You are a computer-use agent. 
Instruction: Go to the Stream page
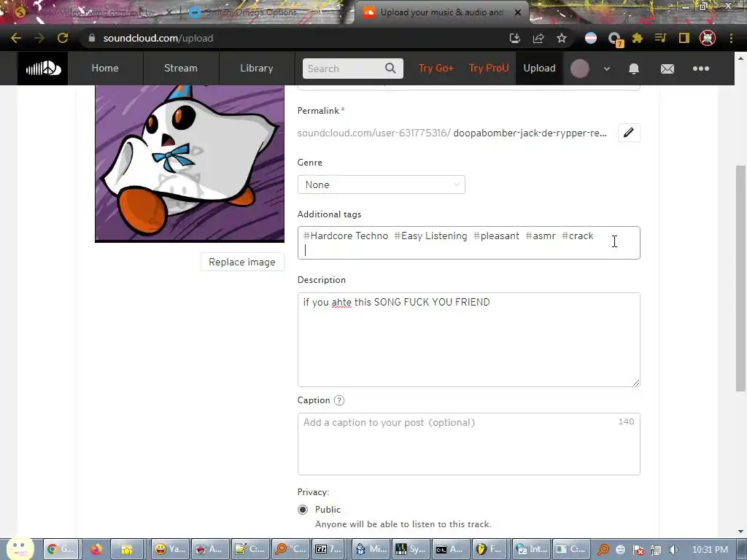coord(181,68)
